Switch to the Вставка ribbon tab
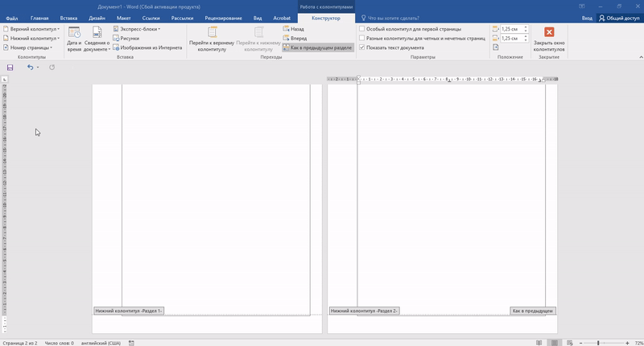 tap(68, 17)
